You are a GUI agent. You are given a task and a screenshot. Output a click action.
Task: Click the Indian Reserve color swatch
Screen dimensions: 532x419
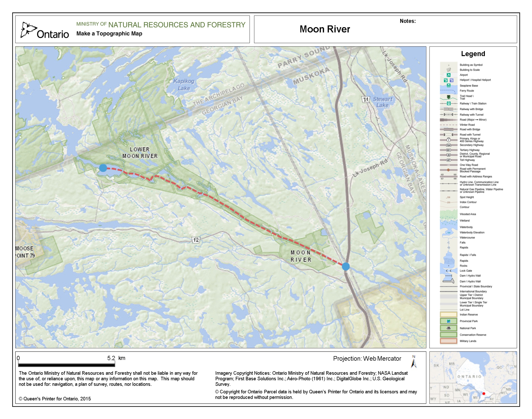448,314
